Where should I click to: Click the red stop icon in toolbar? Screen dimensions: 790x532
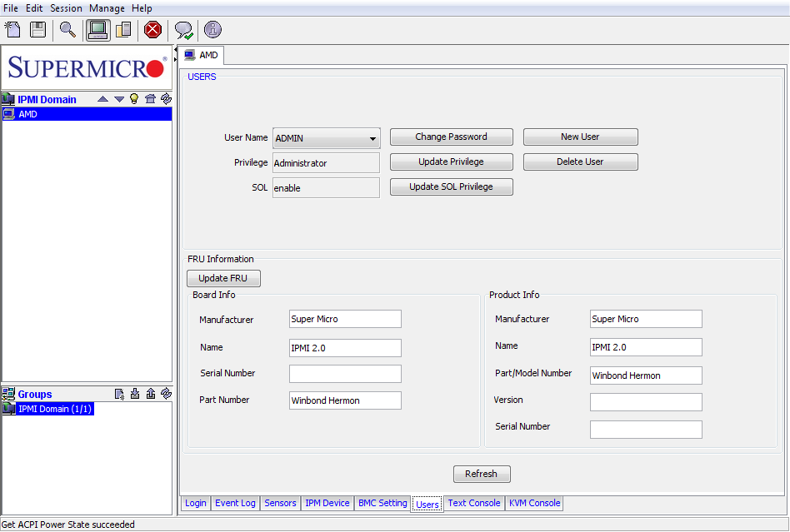tap(152, 30)
